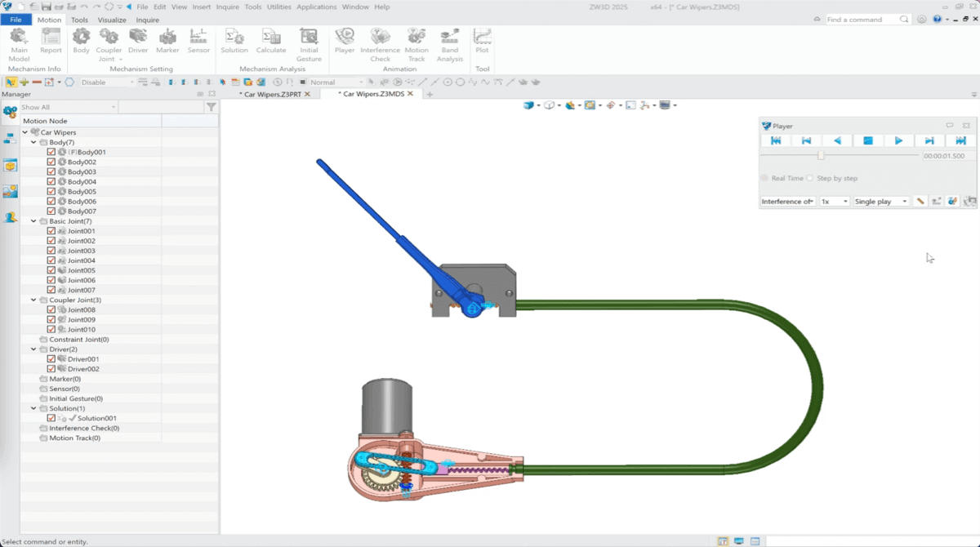
Task: Open the Car Wipers.Z3PRT document tab
Action: click(x=273, y=95)
